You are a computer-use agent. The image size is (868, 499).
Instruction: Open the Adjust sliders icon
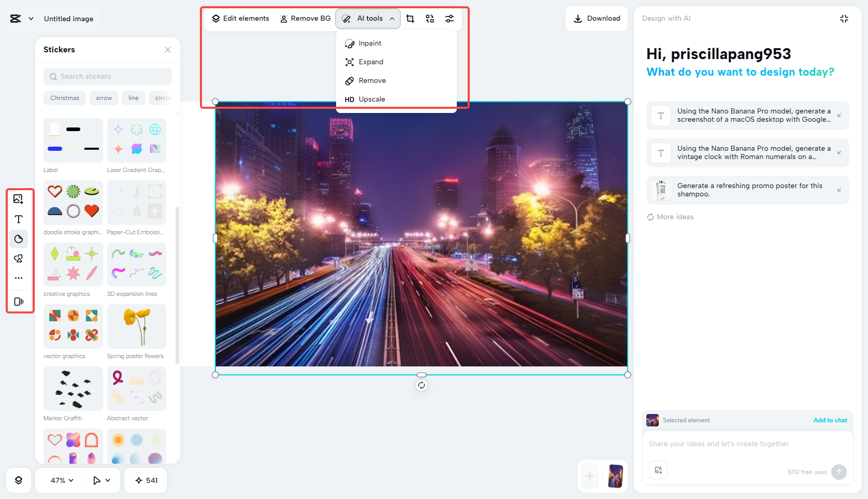450,19
